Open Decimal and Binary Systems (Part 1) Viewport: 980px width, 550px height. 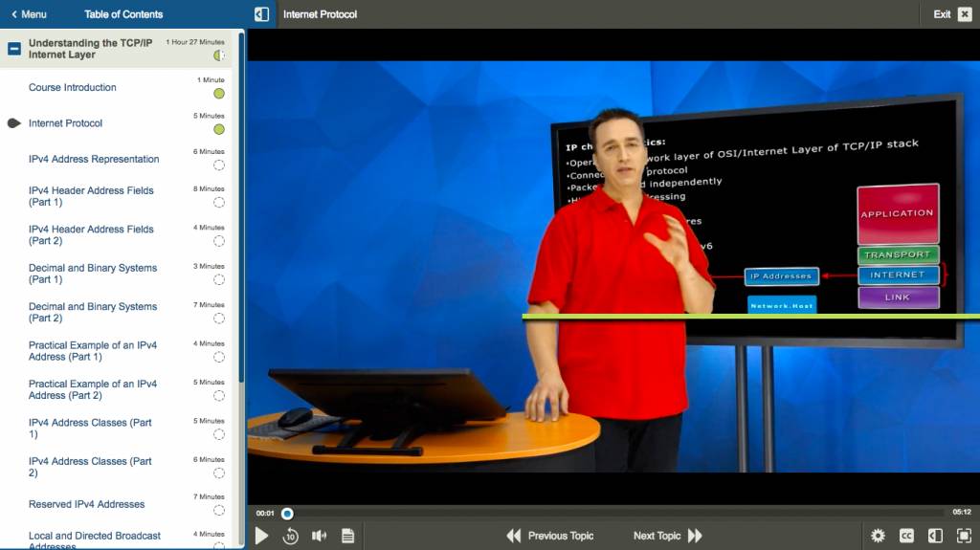tap(93, 274)
